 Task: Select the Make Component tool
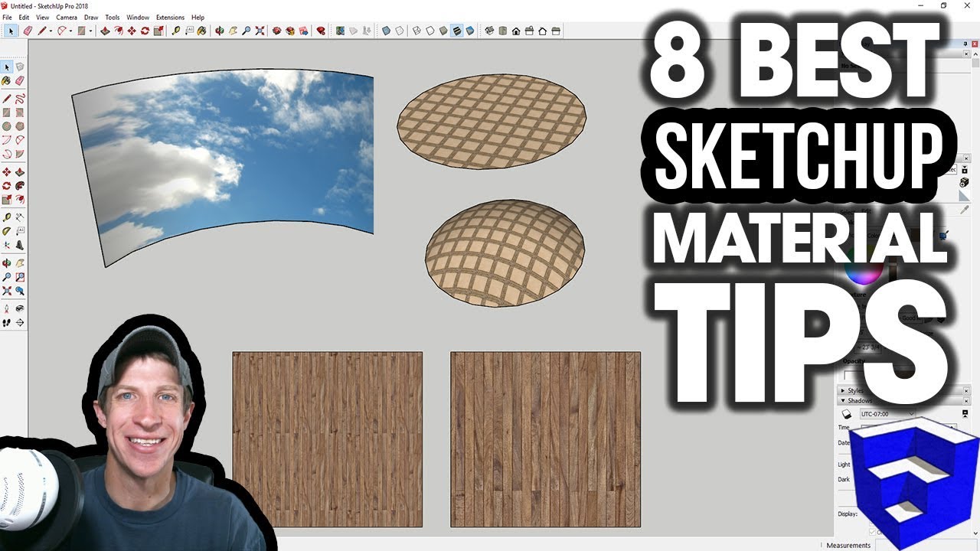(20, 67)
